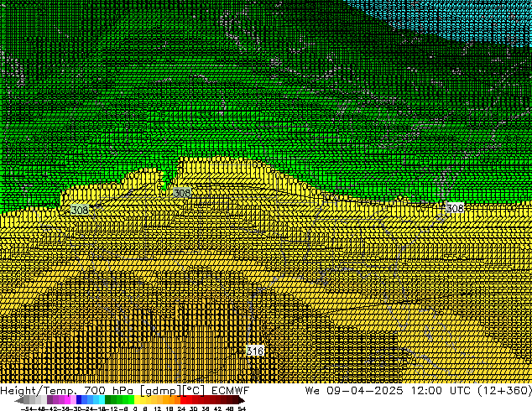Click the darkest green swatch in the legend
The height and width of the screenshot is (411, 532).
point(108,400)
